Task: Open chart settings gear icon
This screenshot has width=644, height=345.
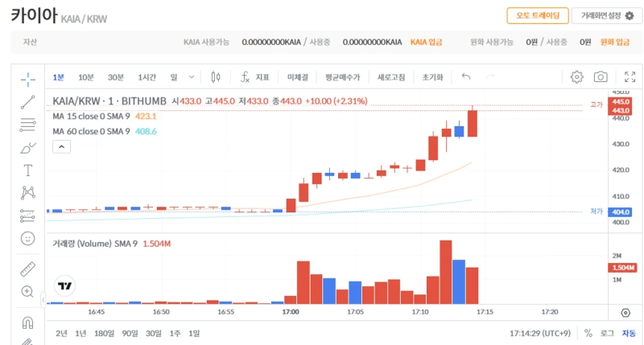Action: pyautogui.click(x=576, y=77)
